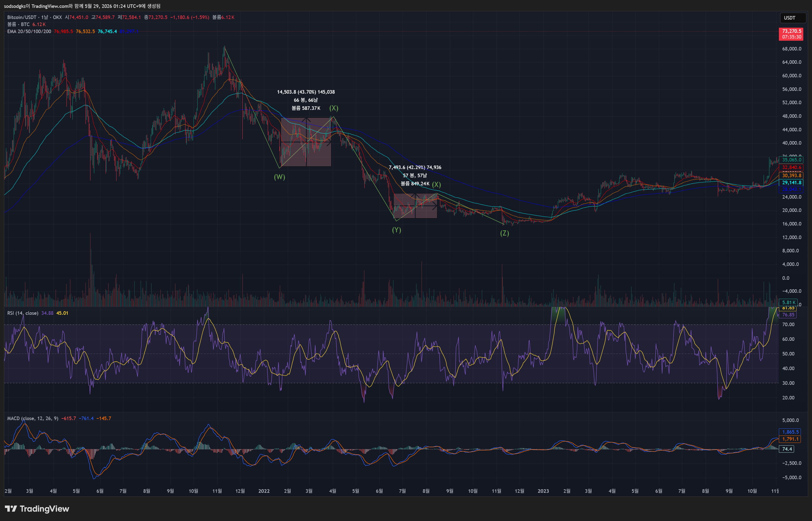This screenshot has height=521, width=812.
Task: Select the MACD (close, 12, 26, 9) legend
Action: tap(33, 418)
